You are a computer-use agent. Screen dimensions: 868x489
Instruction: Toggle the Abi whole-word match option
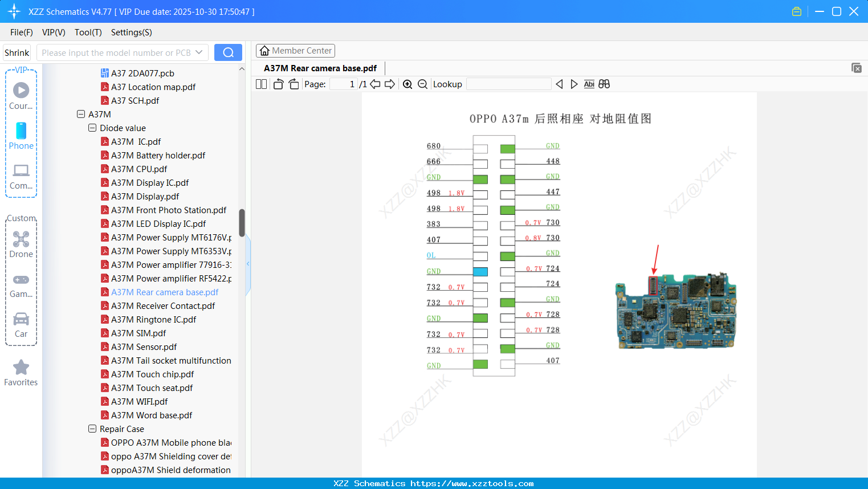[589, 84]
